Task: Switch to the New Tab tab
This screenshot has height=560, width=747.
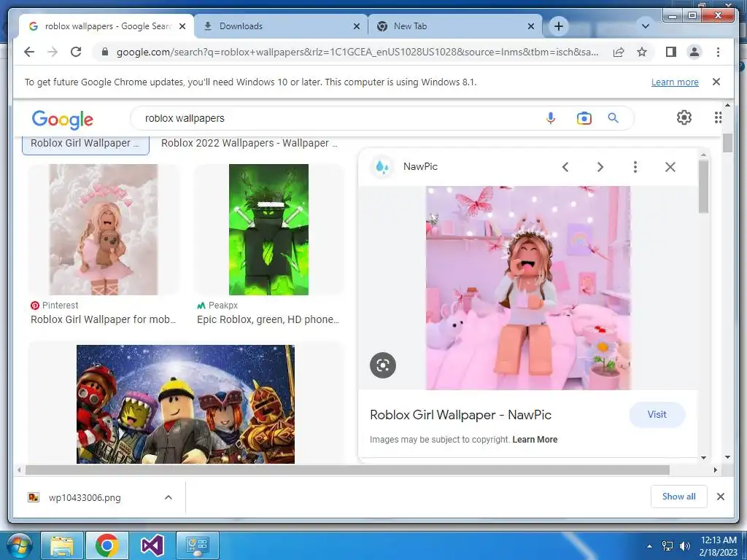Action: click(455, 26)
